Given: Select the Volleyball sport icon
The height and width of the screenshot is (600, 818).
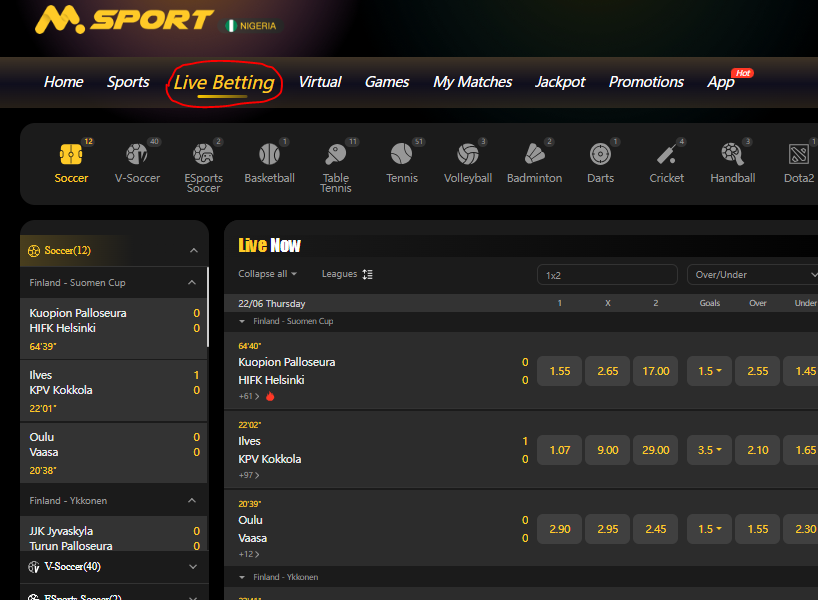Looking at the screenshot, I should pyautogui.click(x=468, y=163).
